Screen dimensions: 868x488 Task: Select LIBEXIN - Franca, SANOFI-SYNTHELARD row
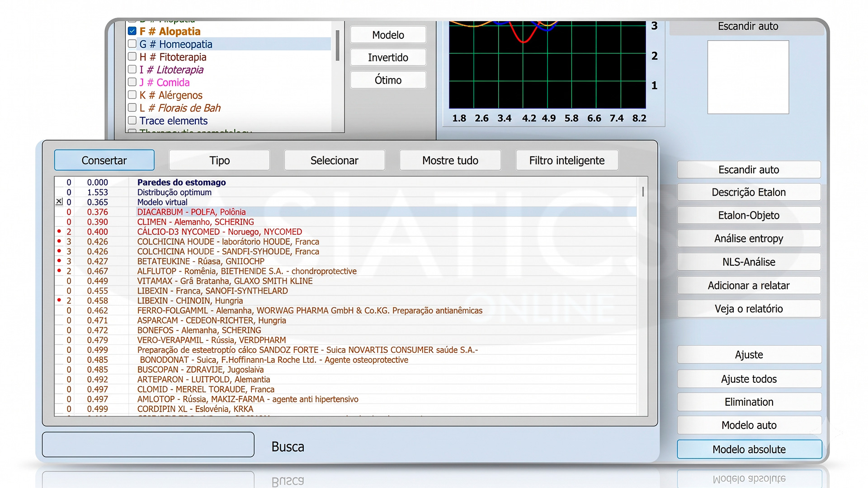[346, 291]
